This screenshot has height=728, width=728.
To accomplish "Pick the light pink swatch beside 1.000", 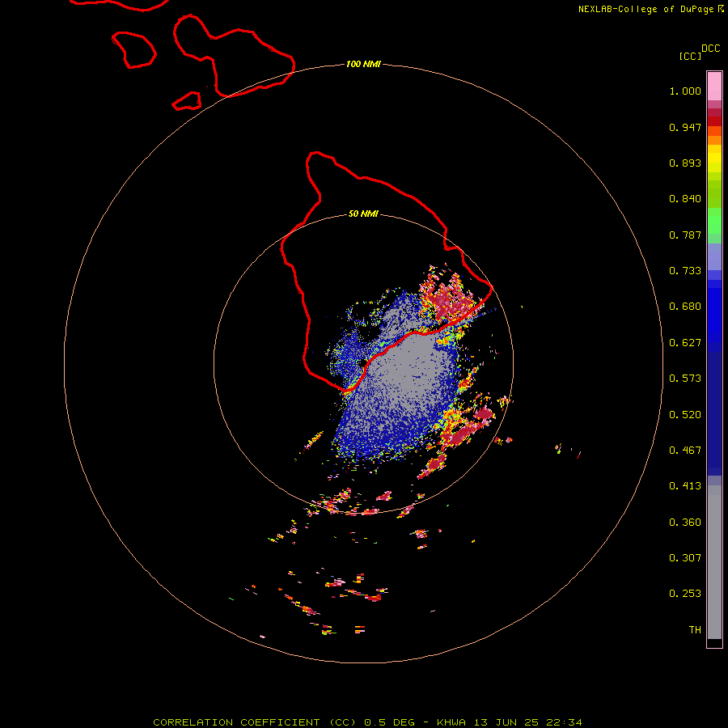I will pyautogui.click(x=714, y=87).
